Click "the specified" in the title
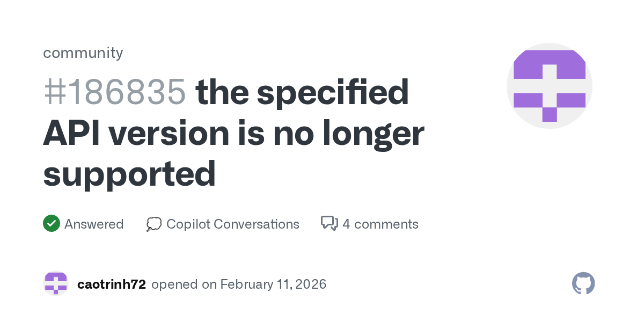Screen dimensions: 644x322 (302, 92)
